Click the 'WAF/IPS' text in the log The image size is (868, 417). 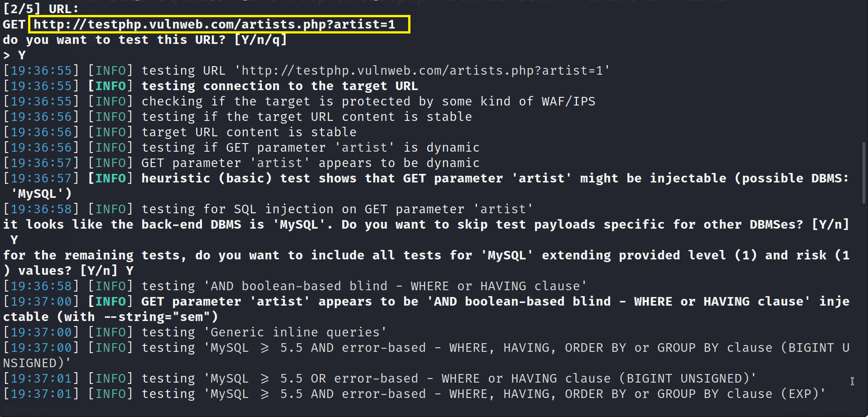568,101
